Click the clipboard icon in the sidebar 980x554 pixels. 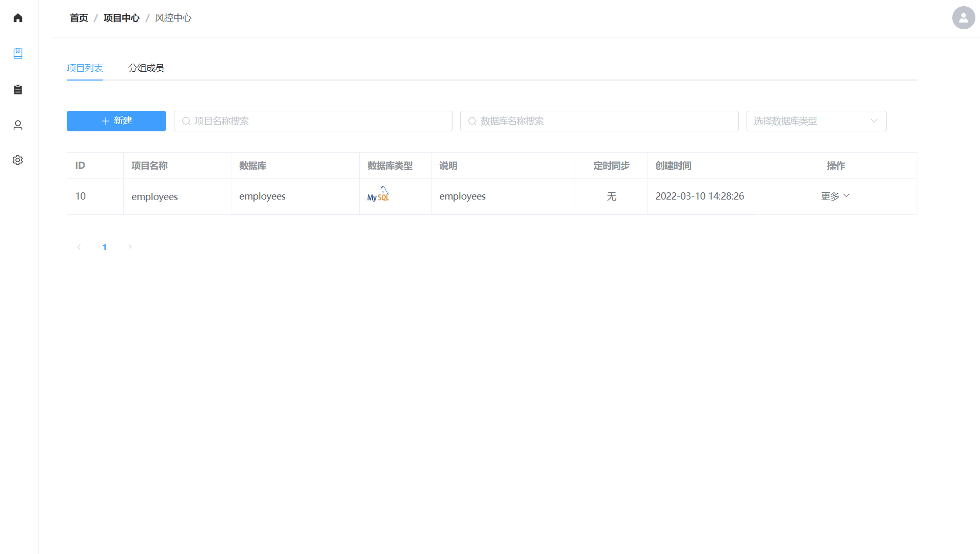pyautogui.click(x=18, y=90)
